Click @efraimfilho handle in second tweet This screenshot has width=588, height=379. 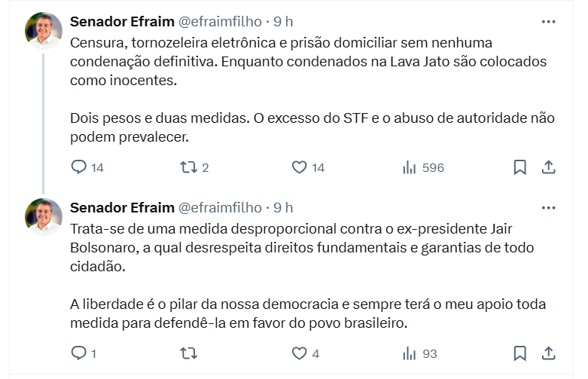click(219, 207)
